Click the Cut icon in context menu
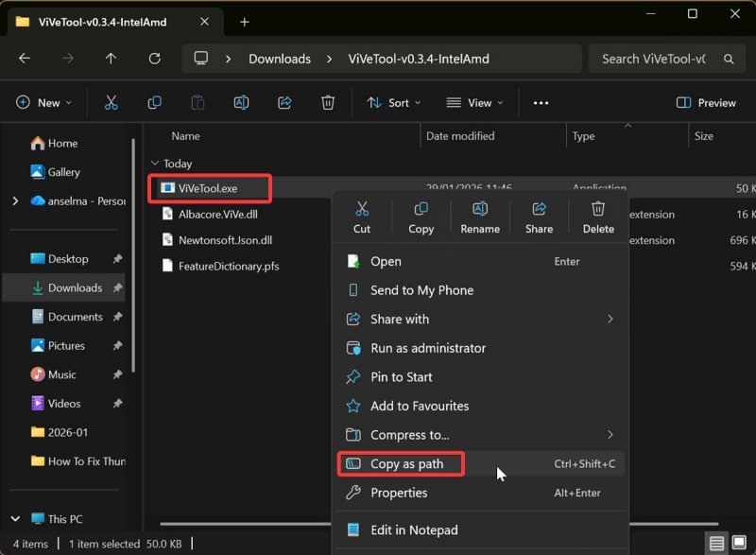This screenshot has width=756, height=555. 362,217
